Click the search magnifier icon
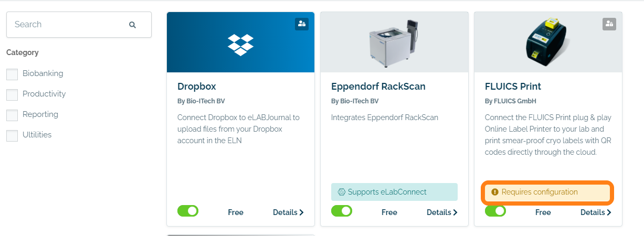644x236 pixels. (x=132, y=25)
